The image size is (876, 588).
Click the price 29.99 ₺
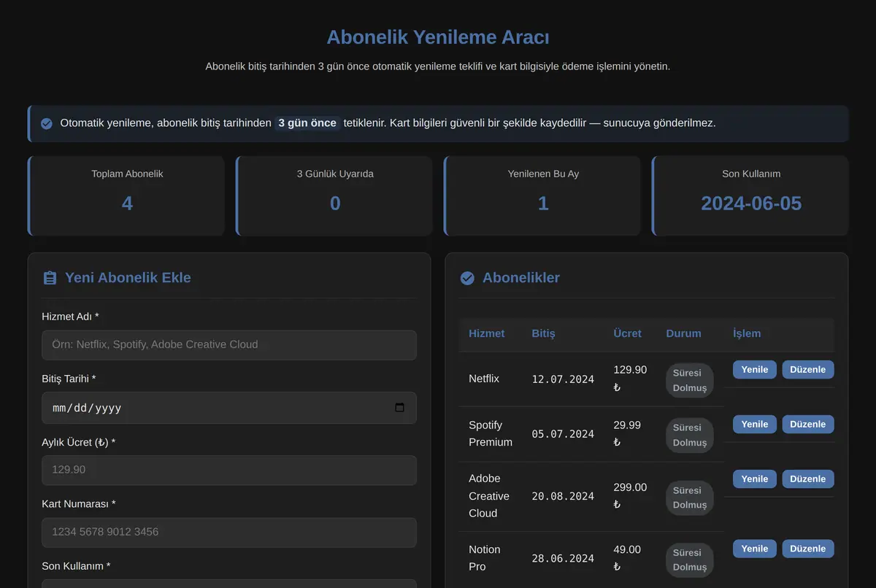[x=627, y=433]
